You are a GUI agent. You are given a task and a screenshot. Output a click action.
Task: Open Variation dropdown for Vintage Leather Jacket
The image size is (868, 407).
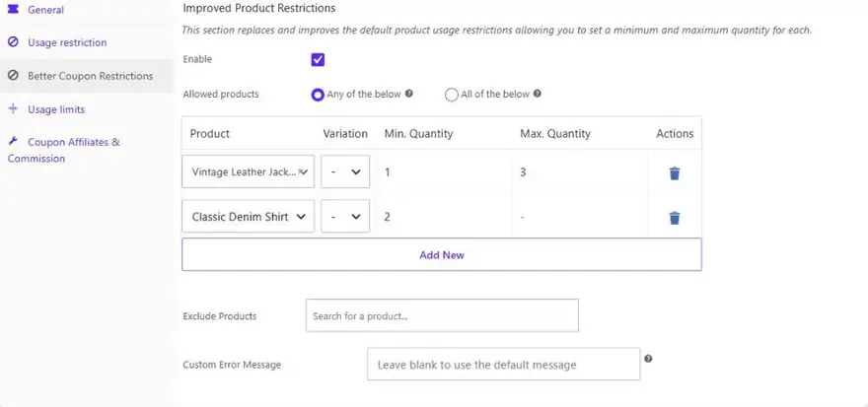coord(345,171)
